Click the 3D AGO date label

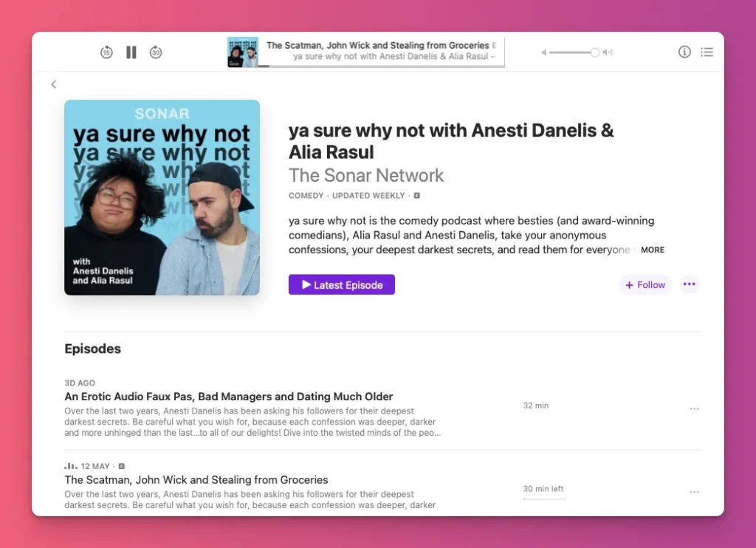[80, 383]
